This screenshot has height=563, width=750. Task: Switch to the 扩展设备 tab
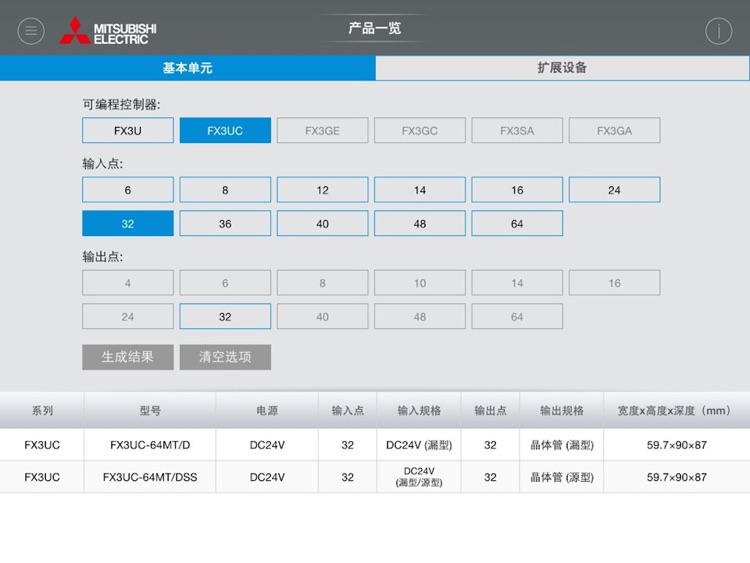click(x=562, y=67)
